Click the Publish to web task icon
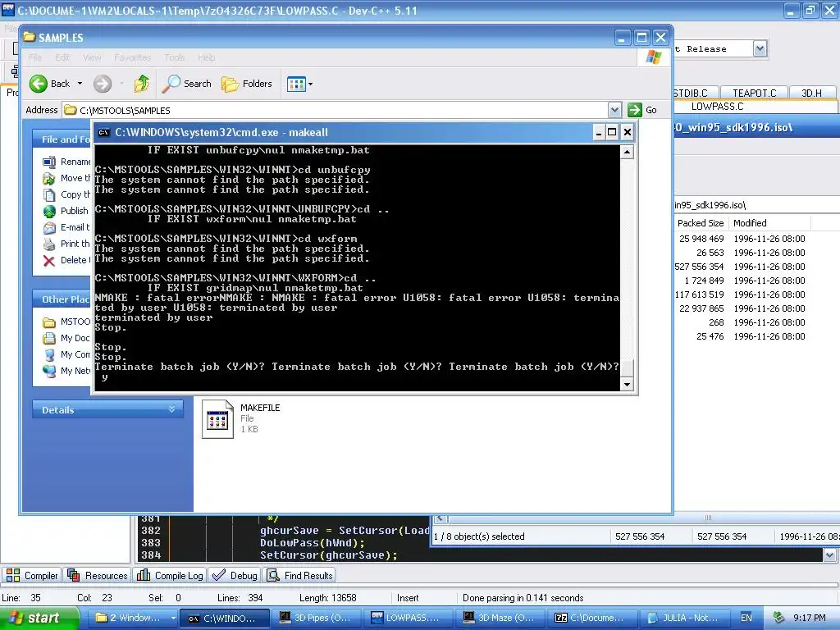 (x=49, y=211)
